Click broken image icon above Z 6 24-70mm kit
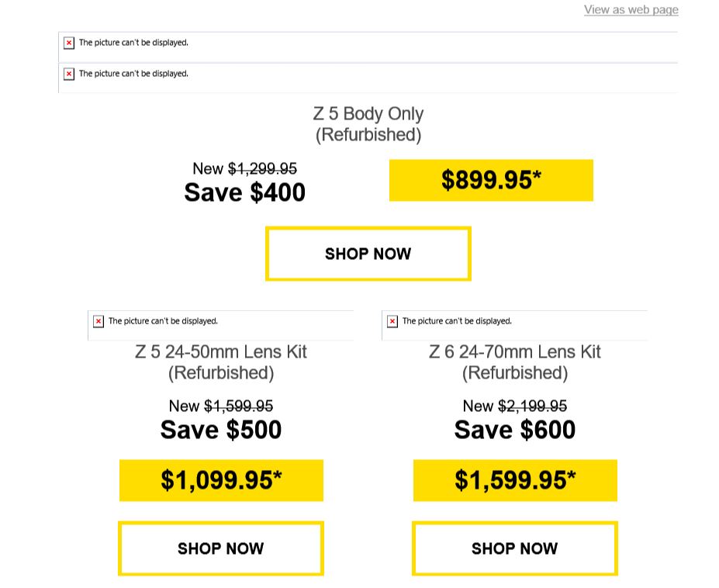The width and height of the screenshot is (719, 588). pyautogui.click(x=392, y=321)
